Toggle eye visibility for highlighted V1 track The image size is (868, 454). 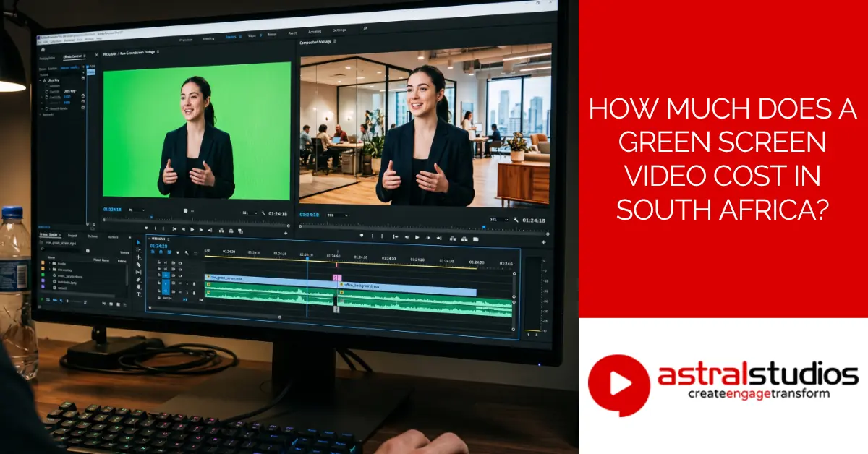(x=180, y=275)
